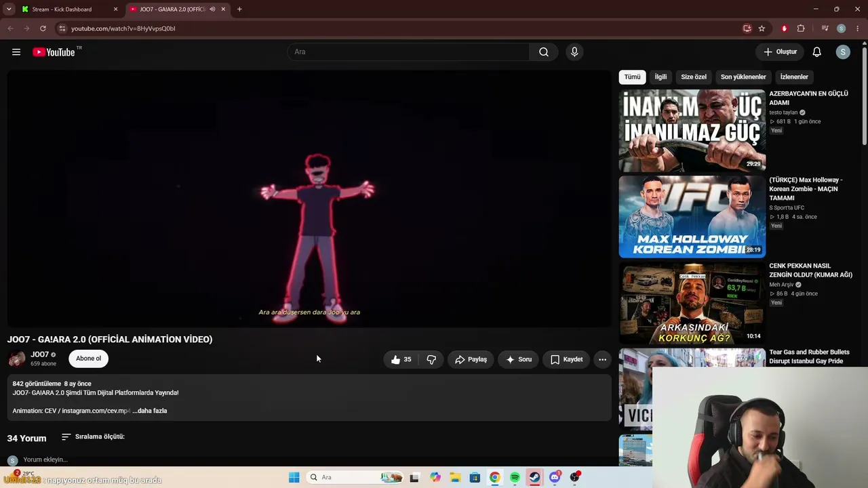Image resolution: width=868 pixels, height=488 pixels.
Task: Subscribe with the 'Abone ol' button
Action: 88,359
